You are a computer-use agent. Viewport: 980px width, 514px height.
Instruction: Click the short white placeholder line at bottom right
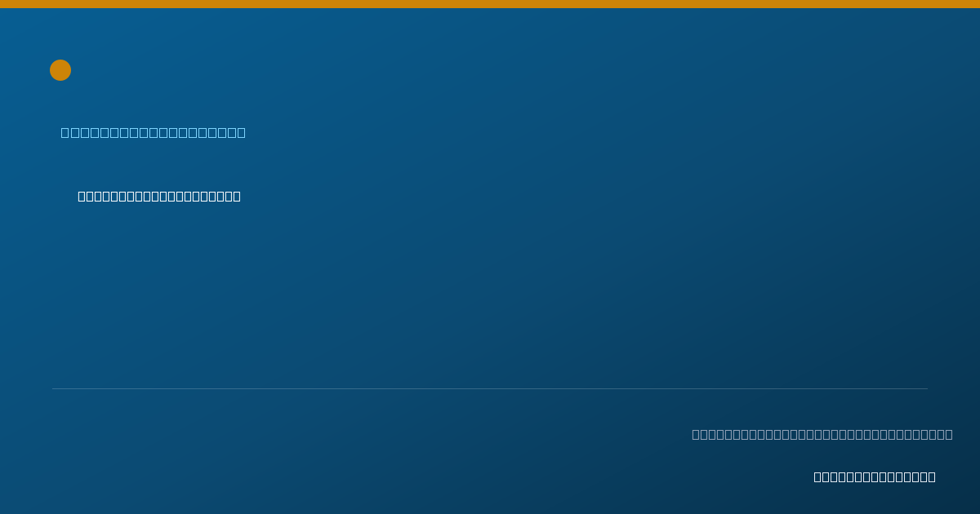point(875,476)
